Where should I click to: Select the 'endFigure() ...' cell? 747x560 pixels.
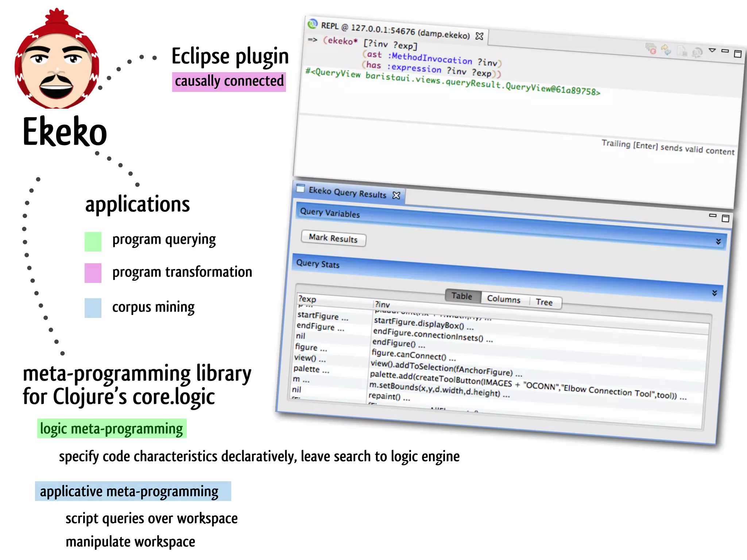[399, 343]
